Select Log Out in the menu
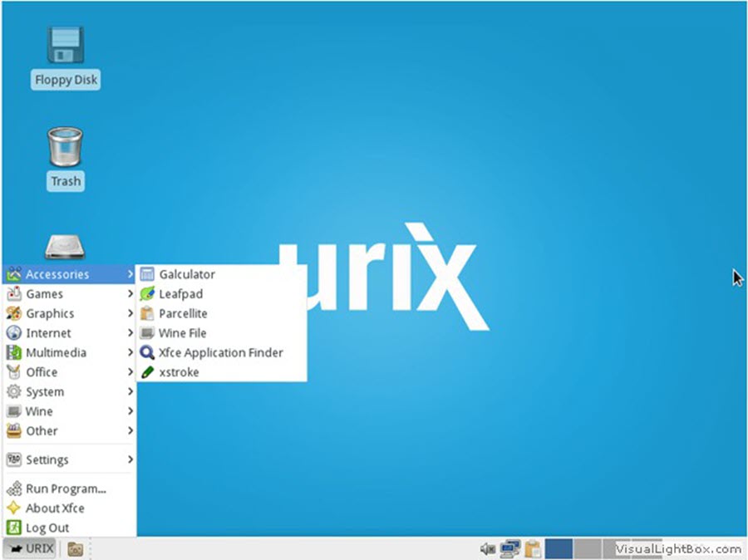The height and width of the screenshot is (560, 748). pos(69,528)
